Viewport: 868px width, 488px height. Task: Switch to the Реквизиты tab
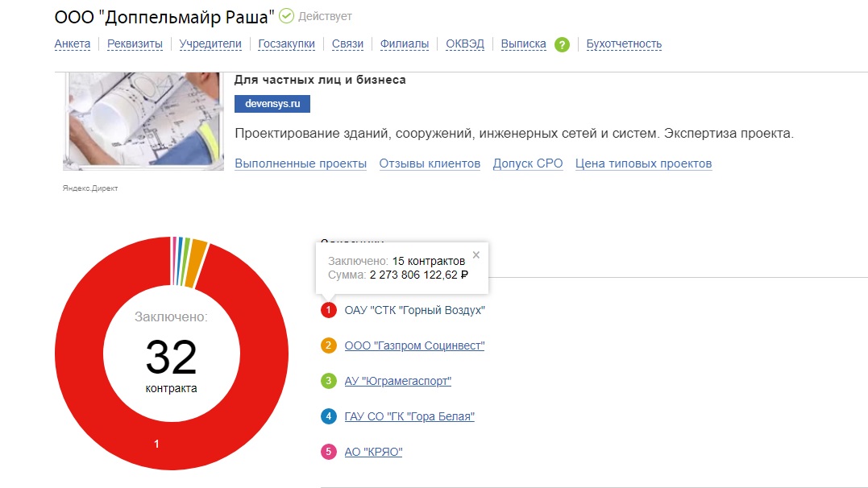135,44
